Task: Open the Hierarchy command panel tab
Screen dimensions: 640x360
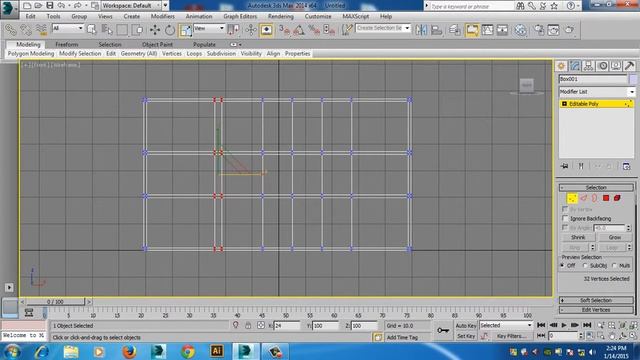Action: tap(589, 66)
